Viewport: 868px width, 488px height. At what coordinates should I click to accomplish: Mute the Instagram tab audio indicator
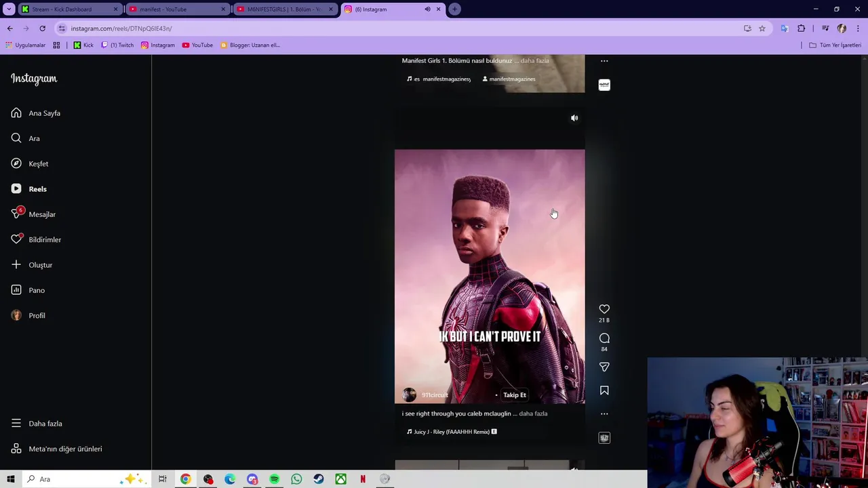pyautogui.click(x=427, y=9)
